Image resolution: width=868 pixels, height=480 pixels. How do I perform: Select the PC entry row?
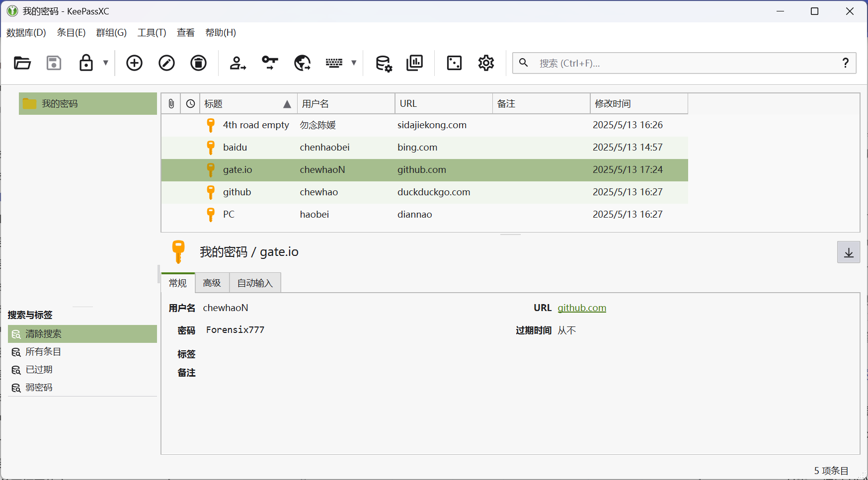click(424, 215)
